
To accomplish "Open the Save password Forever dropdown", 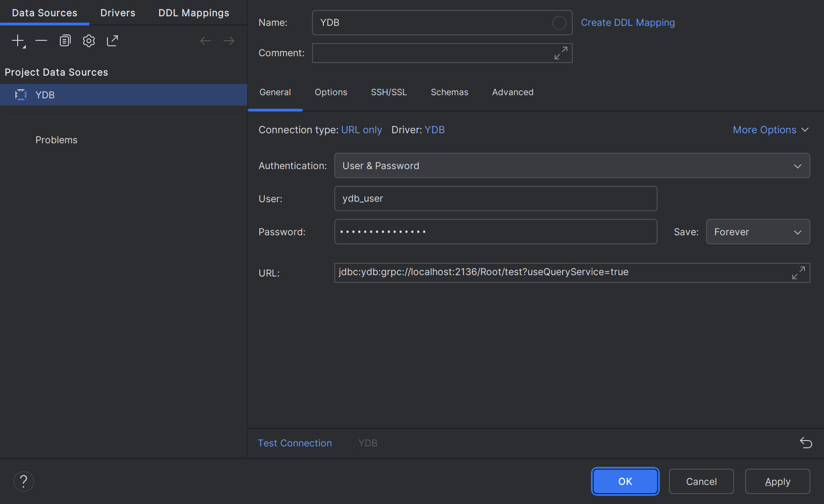I will point(757,232).
